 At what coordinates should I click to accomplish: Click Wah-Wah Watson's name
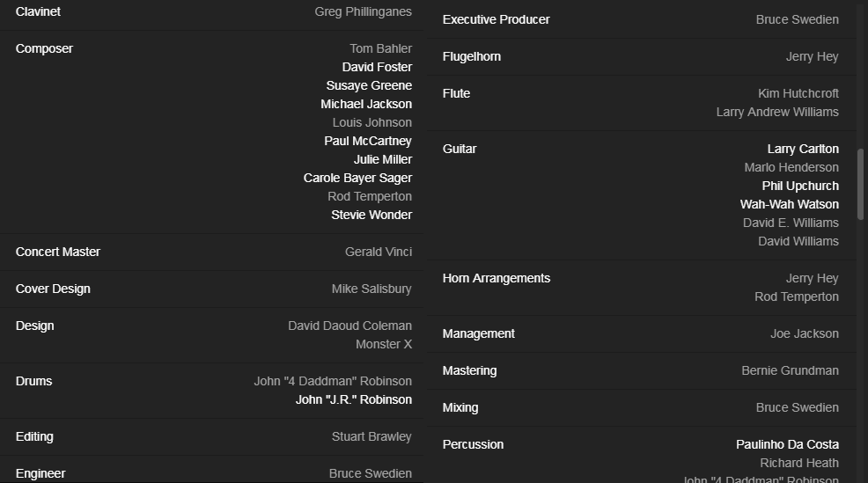click(790, 204)
